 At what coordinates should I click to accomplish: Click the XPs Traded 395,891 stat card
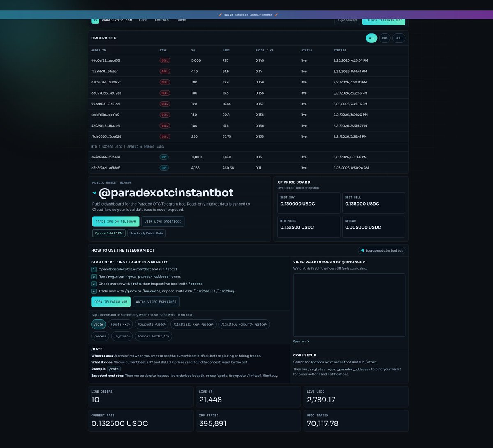[x=248, y=420]
